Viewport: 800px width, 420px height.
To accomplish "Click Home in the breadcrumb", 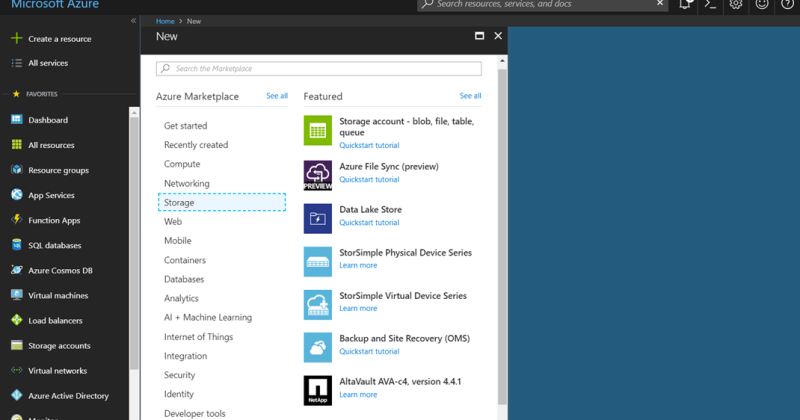I will pyautogui.click(x=165, y=21).
